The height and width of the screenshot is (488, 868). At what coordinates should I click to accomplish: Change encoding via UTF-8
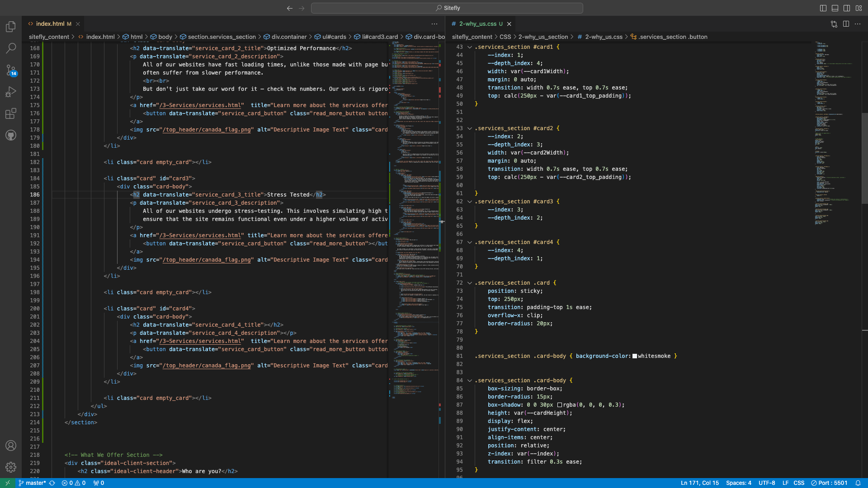tap(767, 483)
